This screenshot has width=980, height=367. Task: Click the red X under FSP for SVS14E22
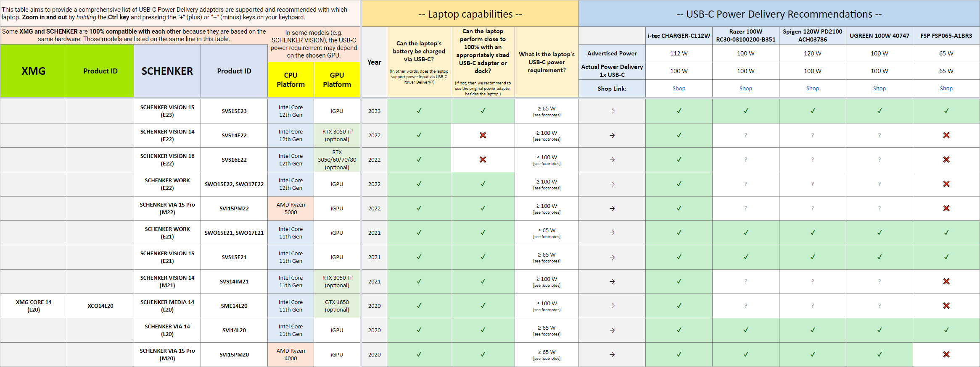click(946, 135)
